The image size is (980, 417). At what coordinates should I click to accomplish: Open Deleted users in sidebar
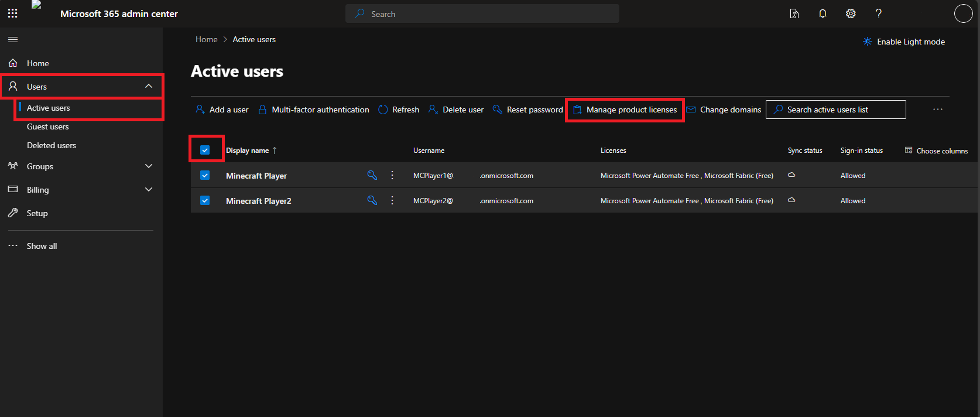52,145
